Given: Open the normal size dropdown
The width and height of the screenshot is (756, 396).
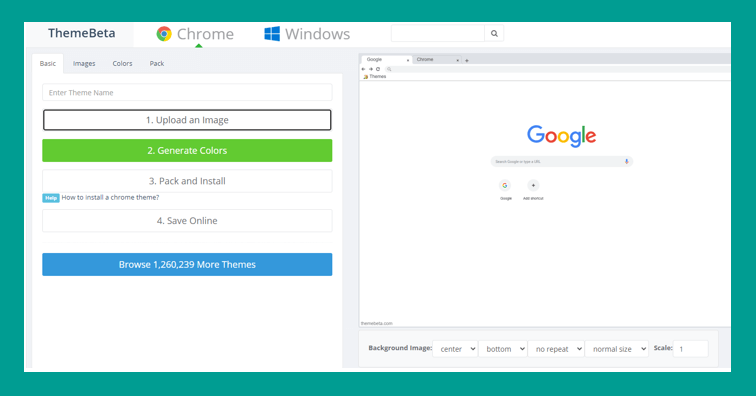Looking at the screenshot, I should [x=617, y=349].
